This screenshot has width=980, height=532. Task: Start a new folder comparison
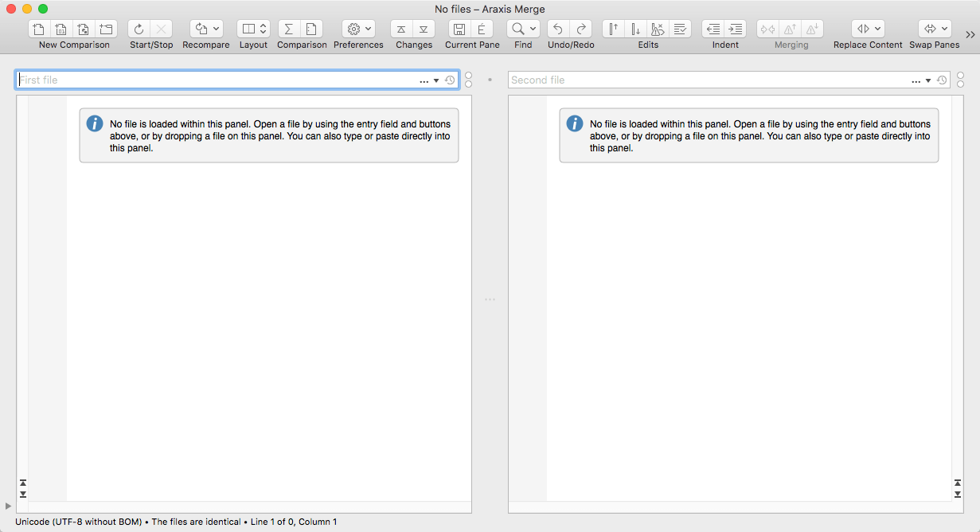point(107,29)
